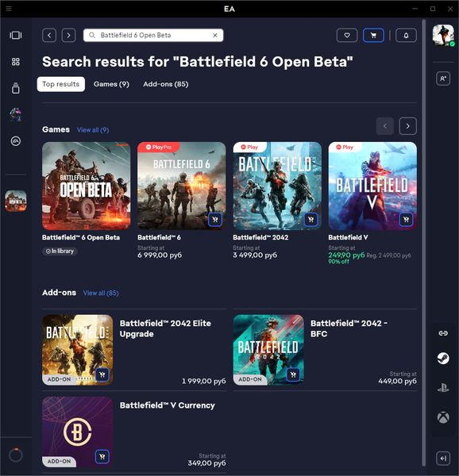
Task: Go back with the left arrow button
Action: click(49, 35)
